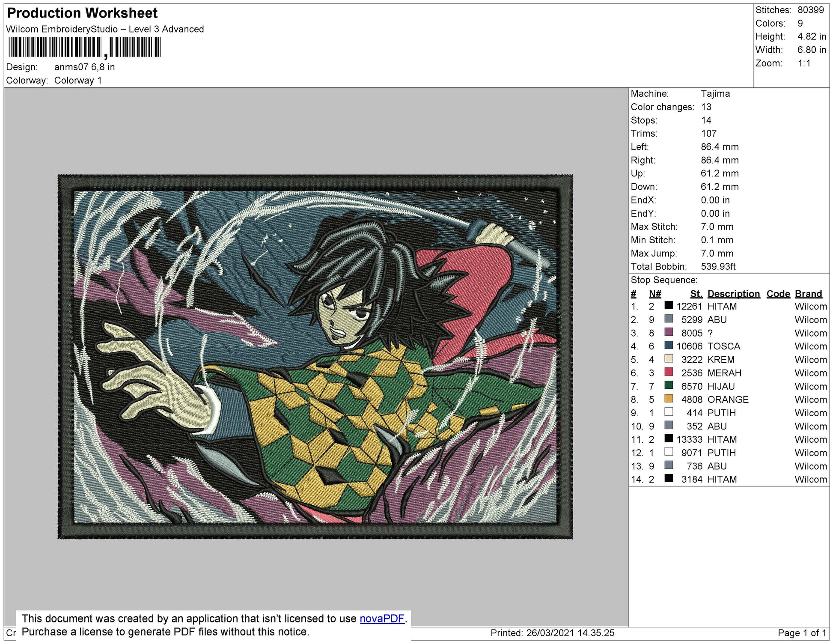This screenshot has width=833, height=644.
Task: Click the Stitches count value 80399
Action: (810, 10)
